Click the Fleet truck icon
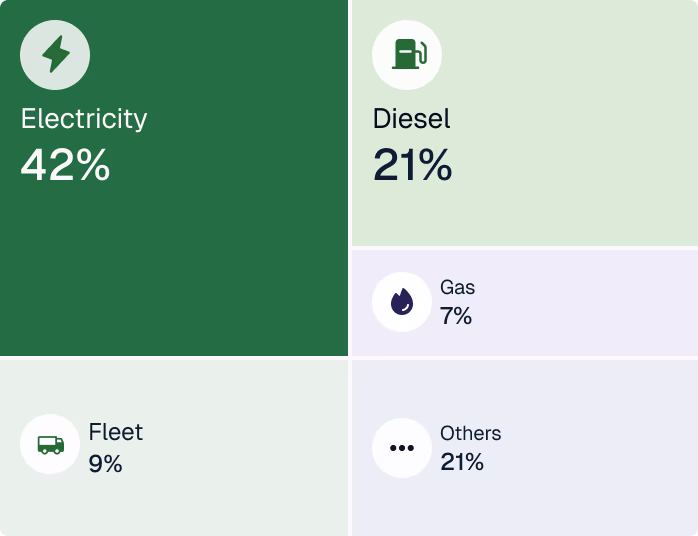This screenshot has width=698, height=536. 50,444
